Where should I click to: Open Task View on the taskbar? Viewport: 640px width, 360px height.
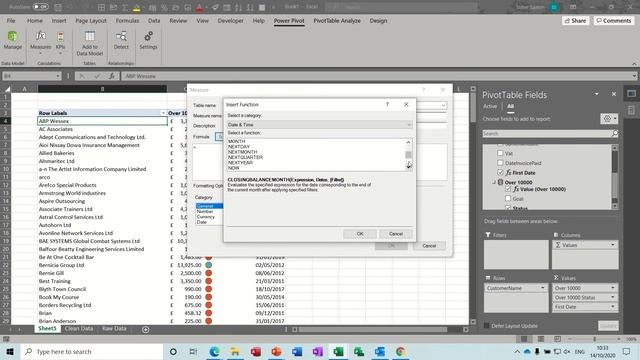coord(193,351)
